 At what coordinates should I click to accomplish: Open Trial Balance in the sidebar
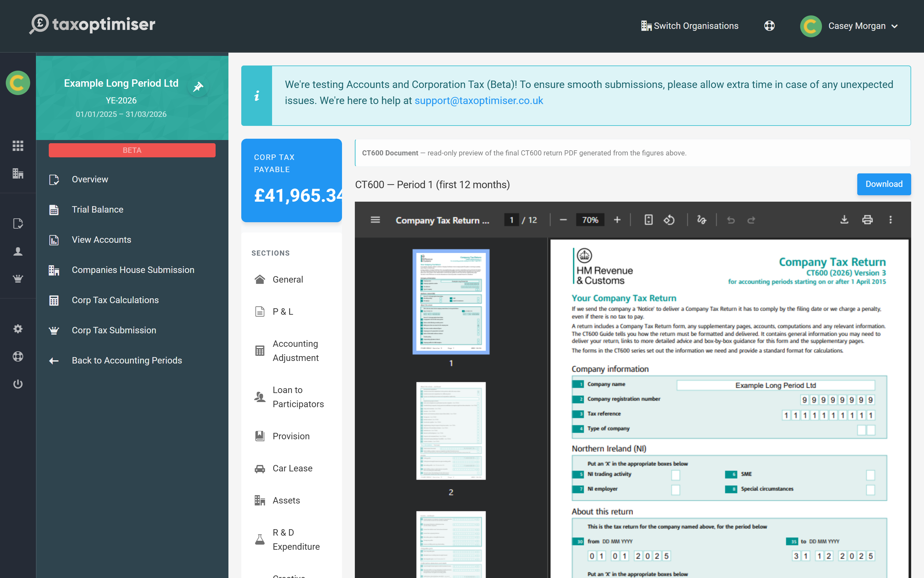(x=132, y=209)
